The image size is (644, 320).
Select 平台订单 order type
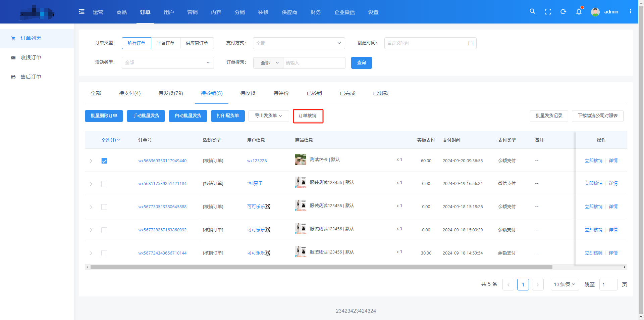[166, 43]
